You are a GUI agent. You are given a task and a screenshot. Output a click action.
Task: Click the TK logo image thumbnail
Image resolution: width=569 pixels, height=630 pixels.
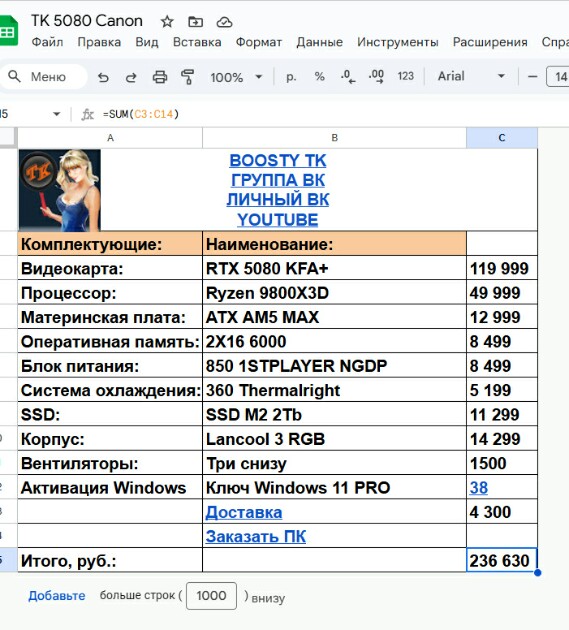point(60,190)
